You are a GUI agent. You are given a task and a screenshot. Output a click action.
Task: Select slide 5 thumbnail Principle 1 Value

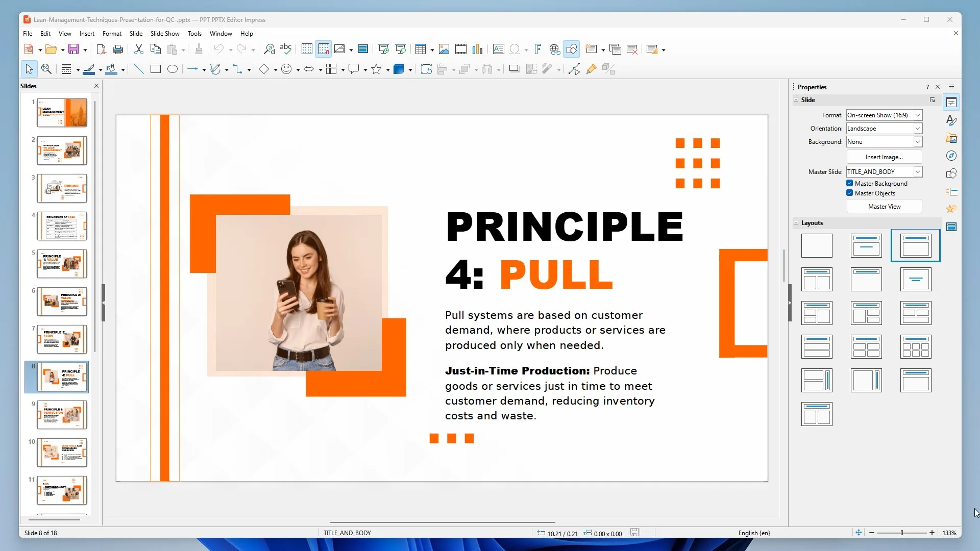[x=62, y=264]
